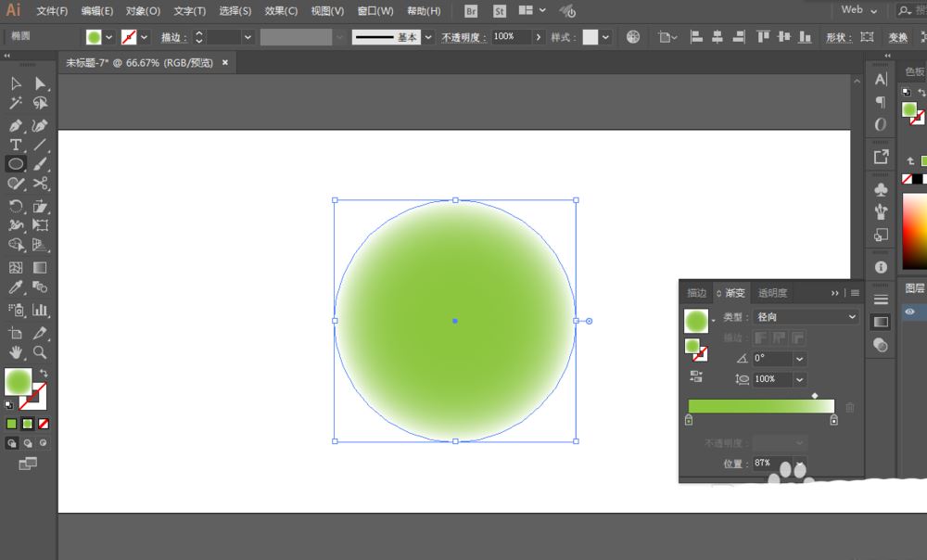Open gradient type dropdown showing 径向
927x560 pixels.
tap(803, 317)
